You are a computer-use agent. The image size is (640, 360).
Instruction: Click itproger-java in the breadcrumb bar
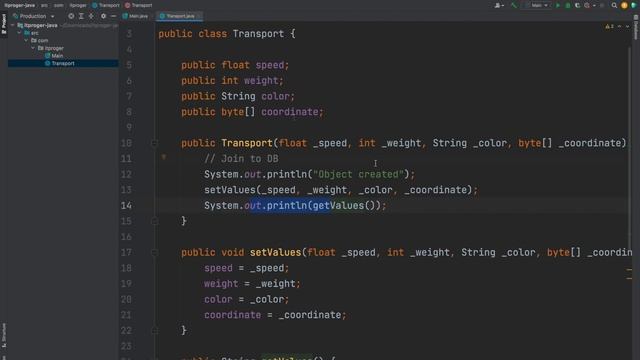tap(20, 5)
